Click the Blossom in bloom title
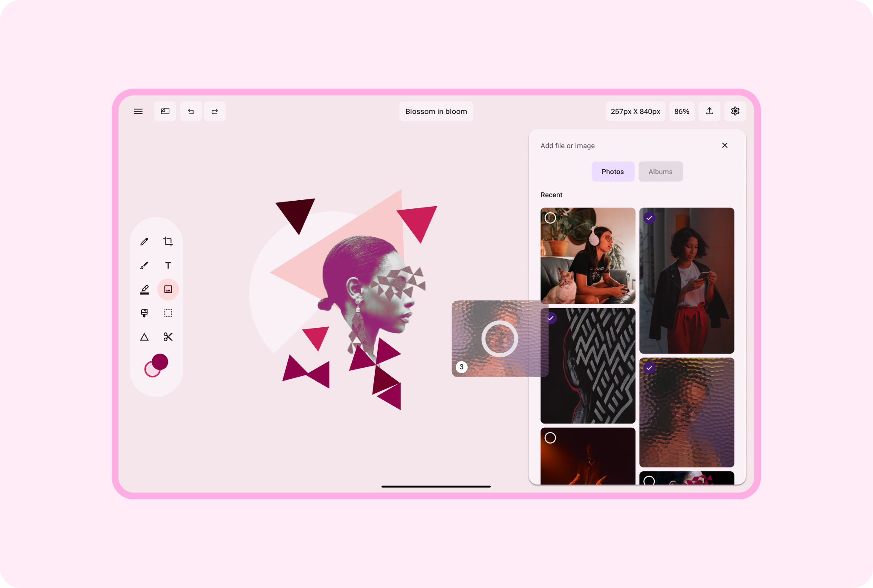This screenshot has height=588, width=873. pyautogui.click(x=436, y=111)
